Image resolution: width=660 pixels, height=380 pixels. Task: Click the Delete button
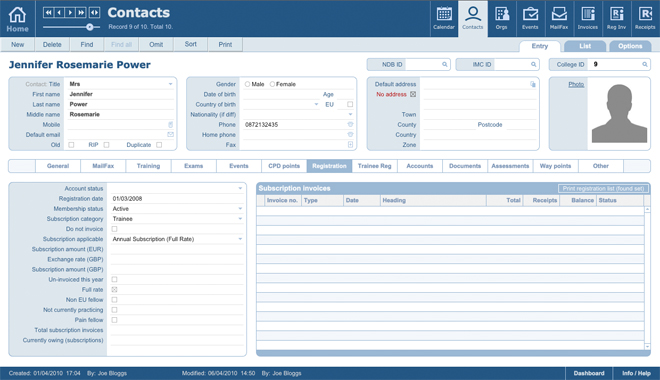click(x=52, y=45)
